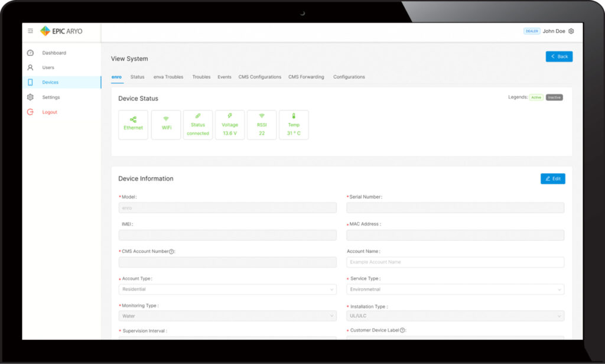Viewport: 605px width, 364px height.
Task: Click the RSSI signal indicator tile
Action: 262,125
